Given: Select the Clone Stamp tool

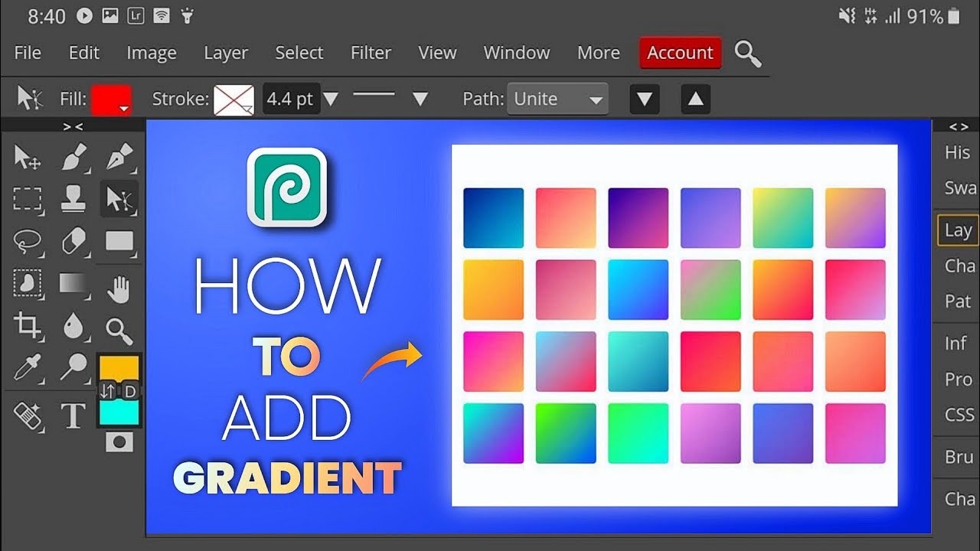Looking at the screenshot, I should 73,201.
